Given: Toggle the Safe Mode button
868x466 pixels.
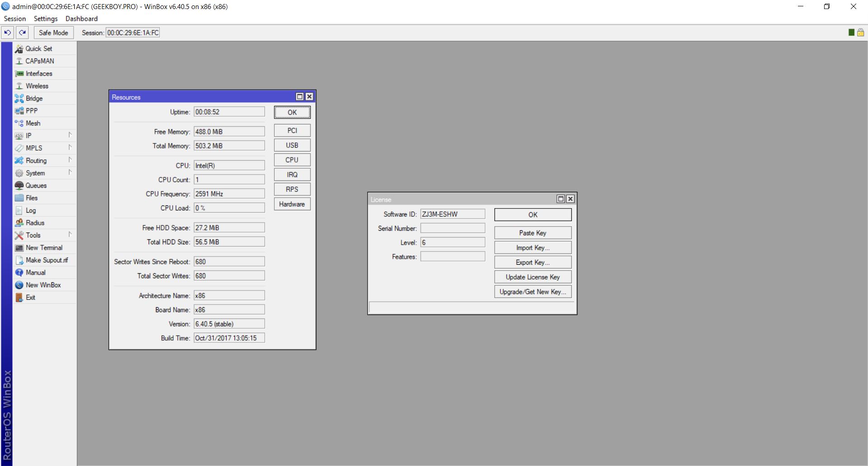Looking at the screenshot, I should click(x=53, y=33).
